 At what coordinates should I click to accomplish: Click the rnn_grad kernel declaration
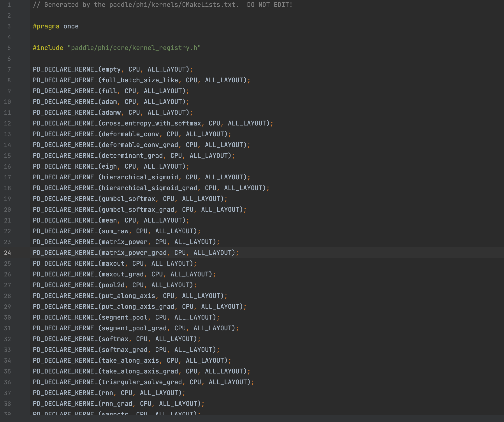[118, 404]
